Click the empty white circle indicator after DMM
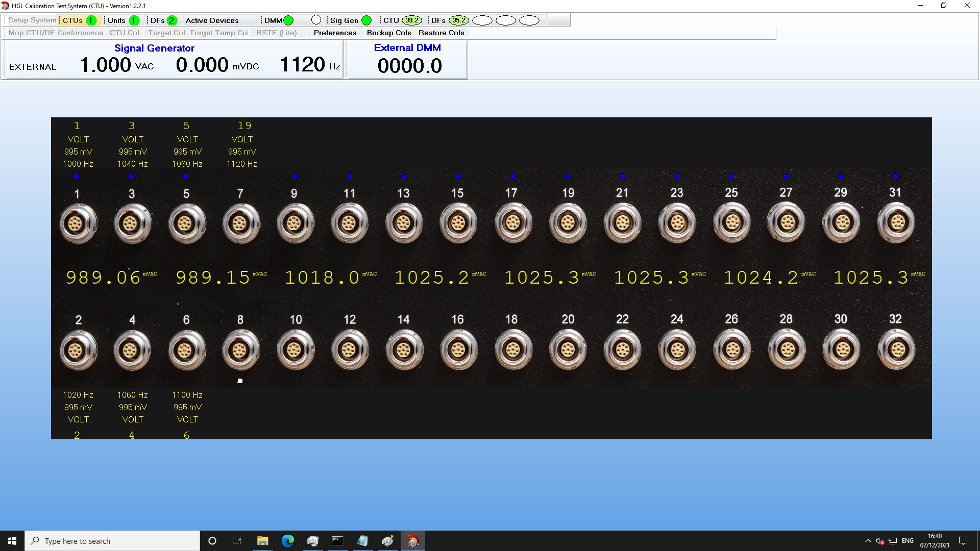The height and width of the screenshot is (551, 980). pyautogui.click(x=316, y=20)
